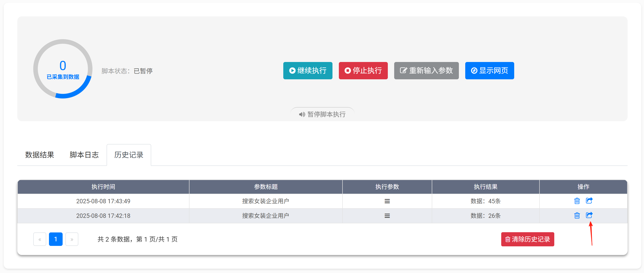The height and width of the screenshot is (273, 644).
Task: Go to next page with » button
Action: (72, 239)
